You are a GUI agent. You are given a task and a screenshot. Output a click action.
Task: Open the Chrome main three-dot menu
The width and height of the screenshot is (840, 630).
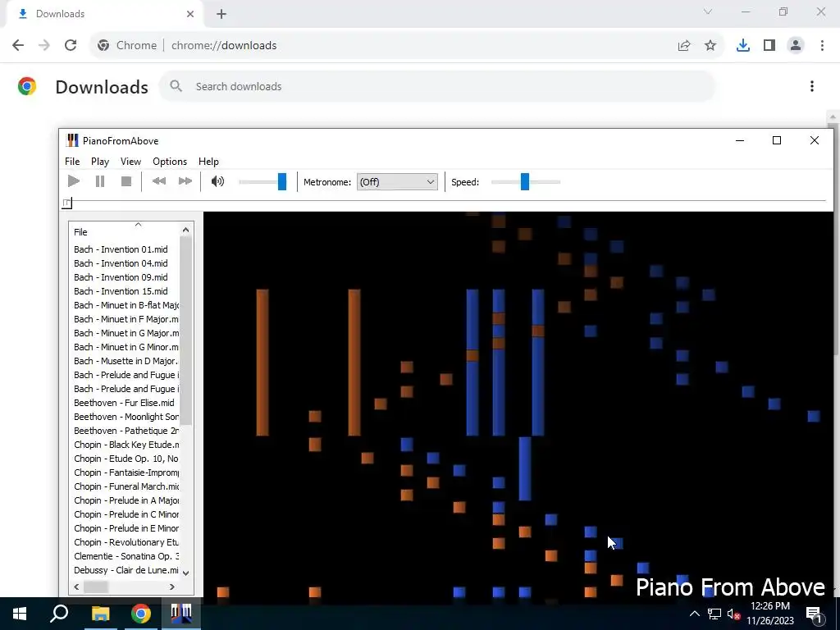coord(822,46)
